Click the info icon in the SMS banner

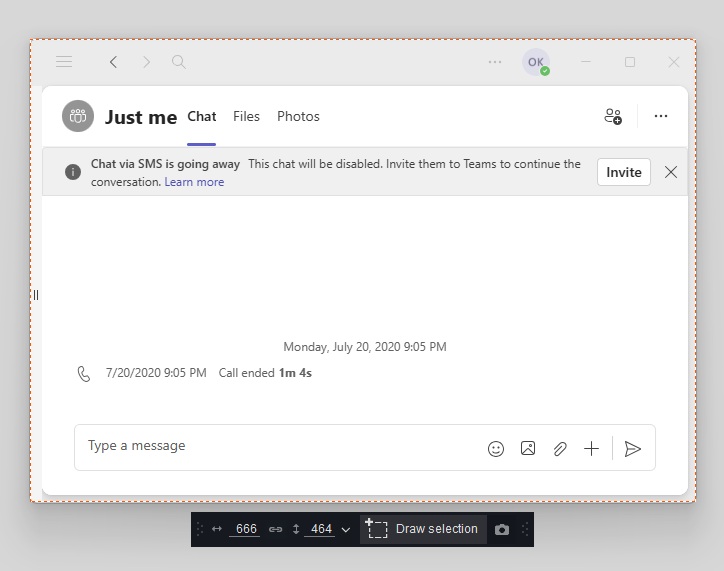point(73,172)
